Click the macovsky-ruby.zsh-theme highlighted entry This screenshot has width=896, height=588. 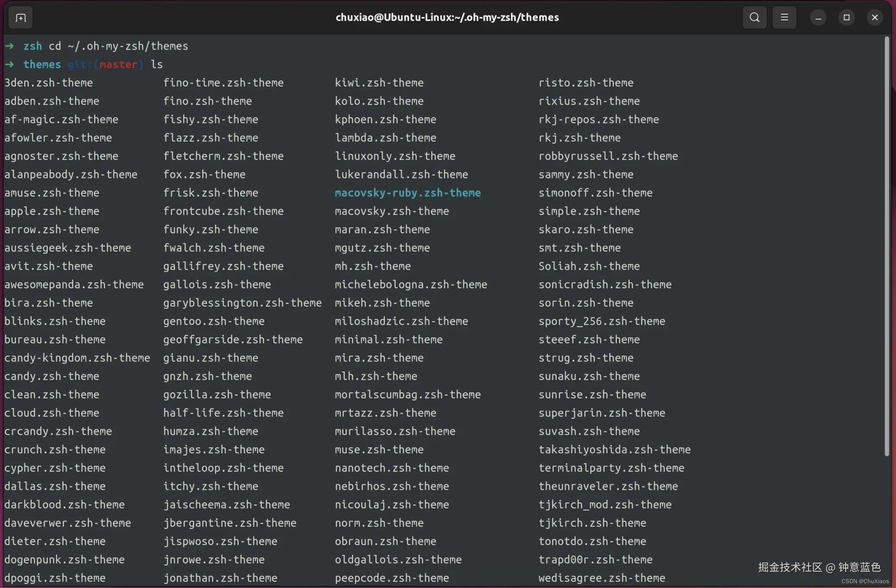point(408,193)
